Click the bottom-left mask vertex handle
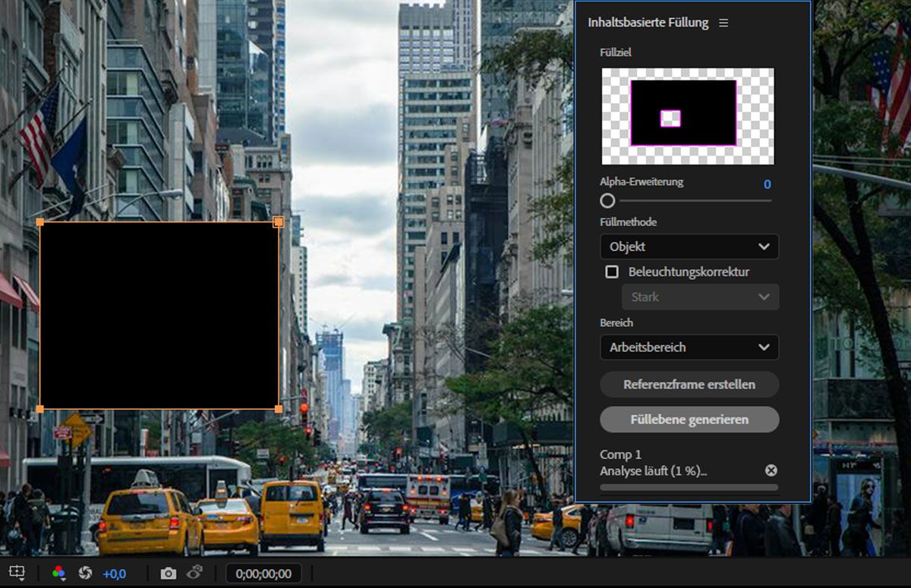 (x=39, y=409)
